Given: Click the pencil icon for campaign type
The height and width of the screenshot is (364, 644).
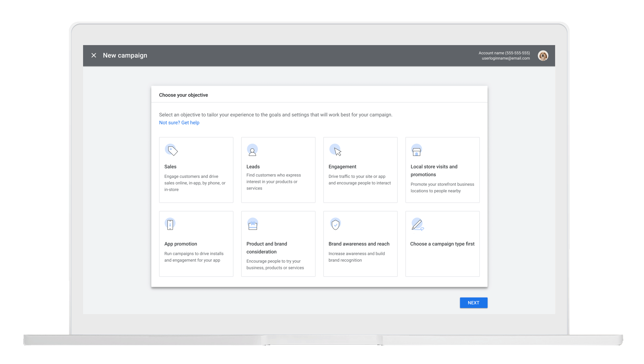Looking at the screenshot, I should click(417, 224).
